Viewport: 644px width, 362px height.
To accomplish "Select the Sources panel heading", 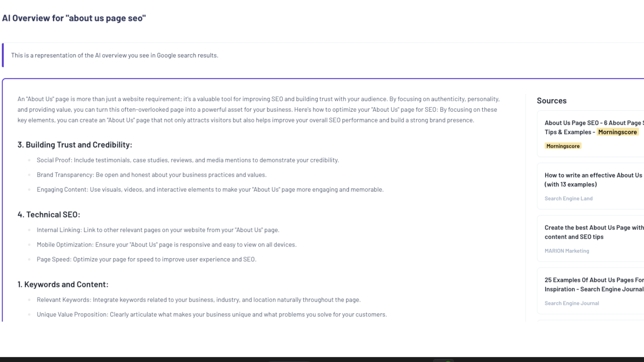I will (x=551, y=100).
